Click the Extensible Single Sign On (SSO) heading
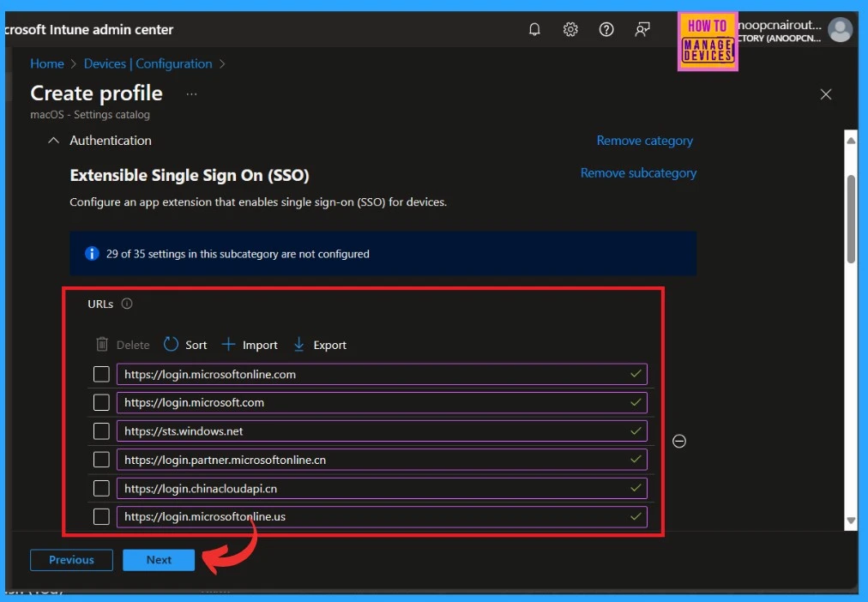The height and width of the screenshot is (602, 868). click(190, 176)
